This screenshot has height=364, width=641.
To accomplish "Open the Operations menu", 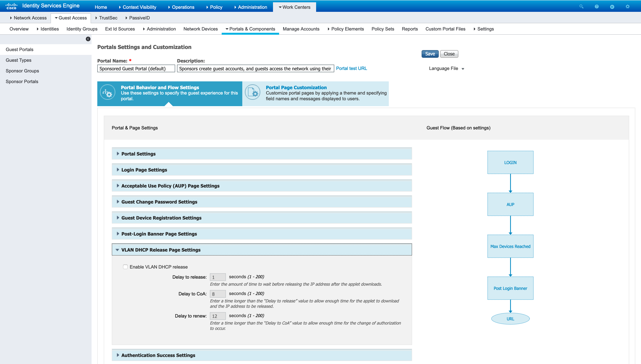I will point(181,7).
